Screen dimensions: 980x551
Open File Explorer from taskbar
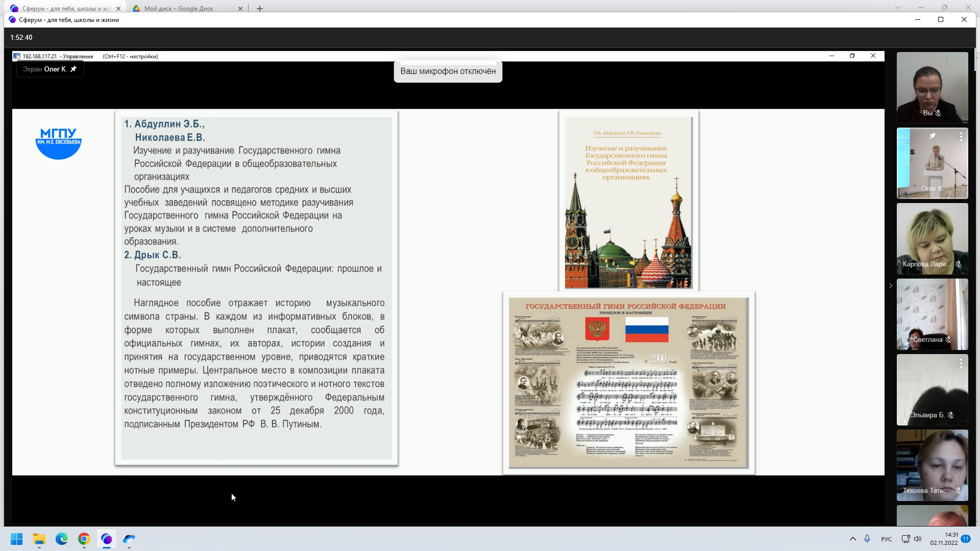(39, 539)
